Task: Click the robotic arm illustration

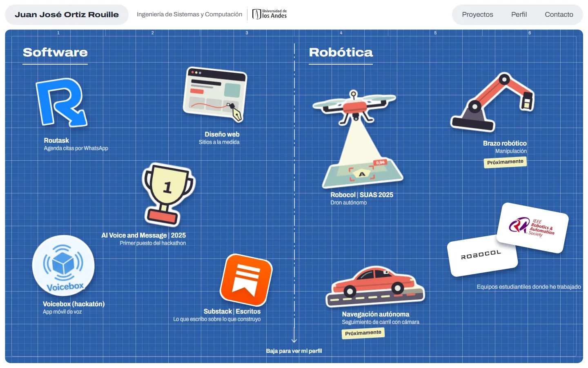Action: coord(492,102)
